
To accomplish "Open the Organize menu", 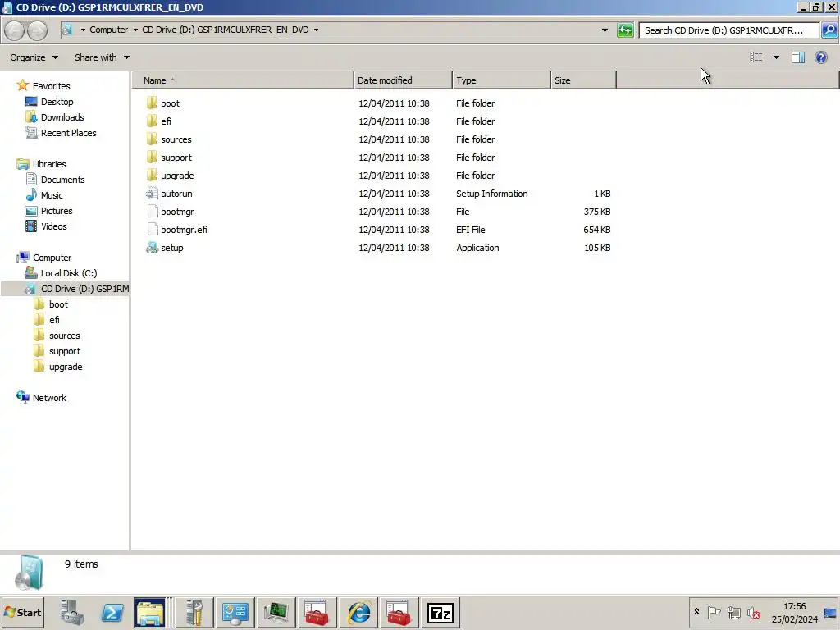I will (34, 57).
